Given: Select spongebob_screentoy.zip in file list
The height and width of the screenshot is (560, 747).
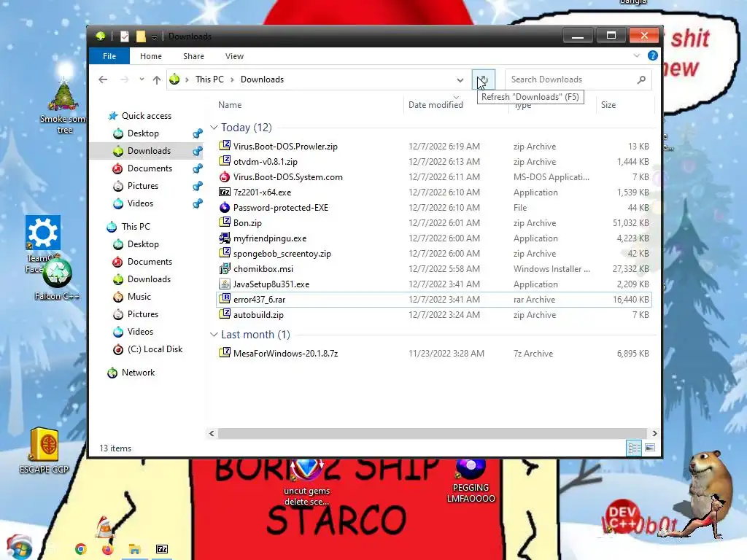Looking at the screenshot, I should coord(433,253).
